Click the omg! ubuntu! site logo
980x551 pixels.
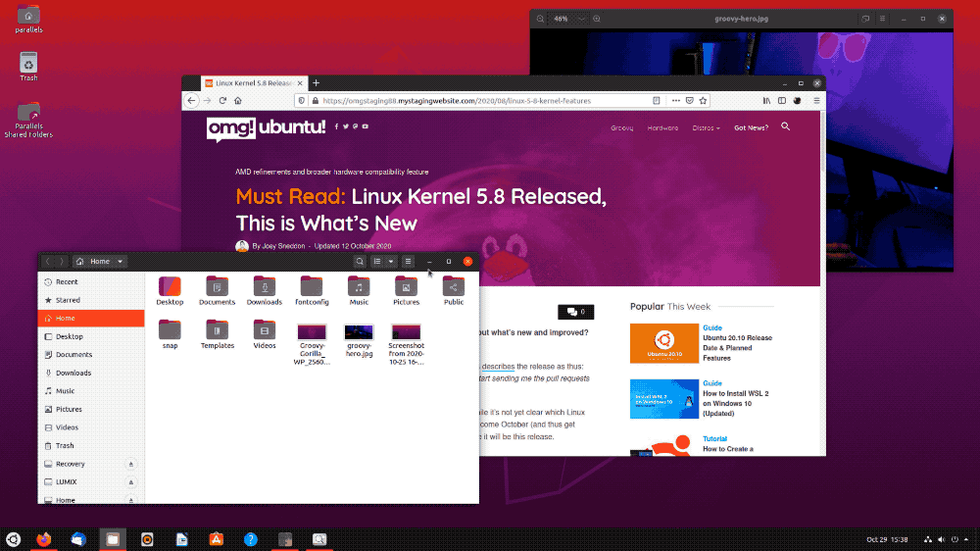266,128
